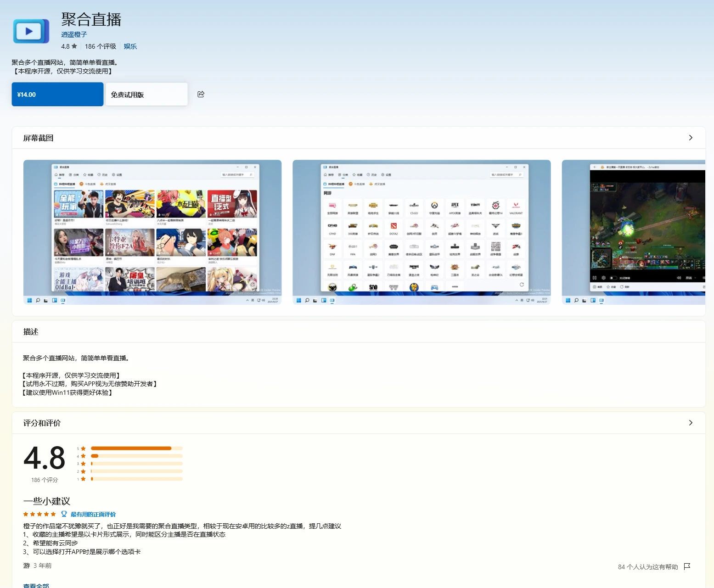Click the 免费试用版 free trial button
The image size is (714, 588).
click(x=146, y=94)
